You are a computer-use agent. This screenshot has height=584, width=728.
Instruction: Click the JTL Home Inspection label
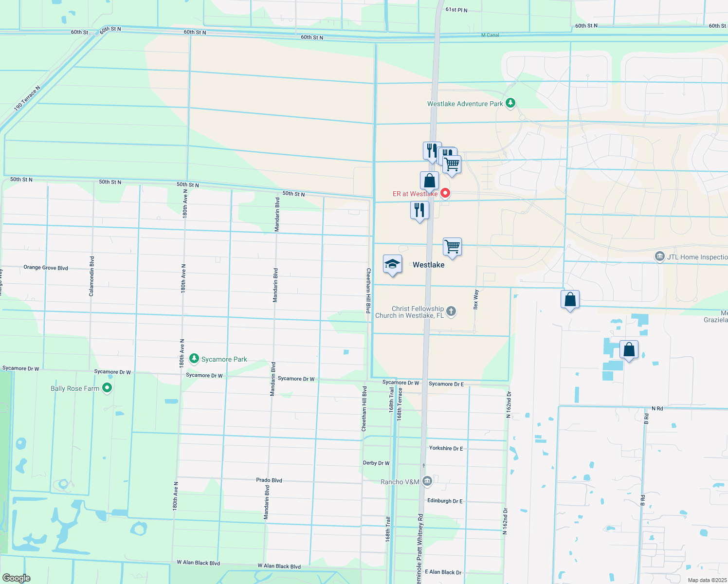click(x=697, y=257)
